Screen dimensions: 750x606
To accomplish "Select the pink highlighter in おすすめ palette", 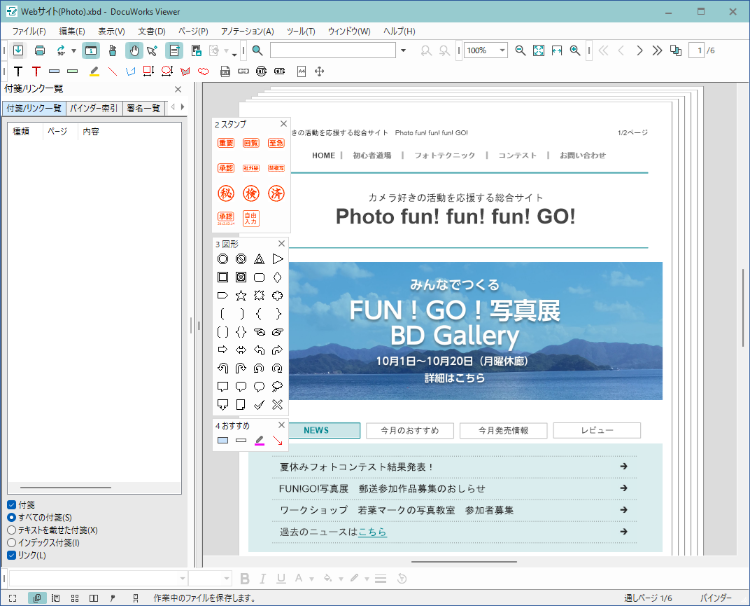I will pos(259,441).
